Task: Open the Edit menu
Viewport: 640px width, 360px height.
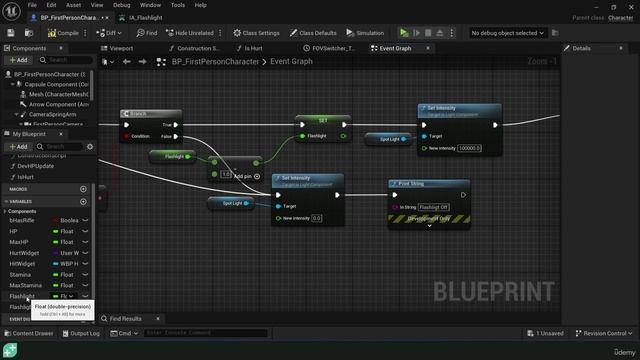Action: coord(51,5)
